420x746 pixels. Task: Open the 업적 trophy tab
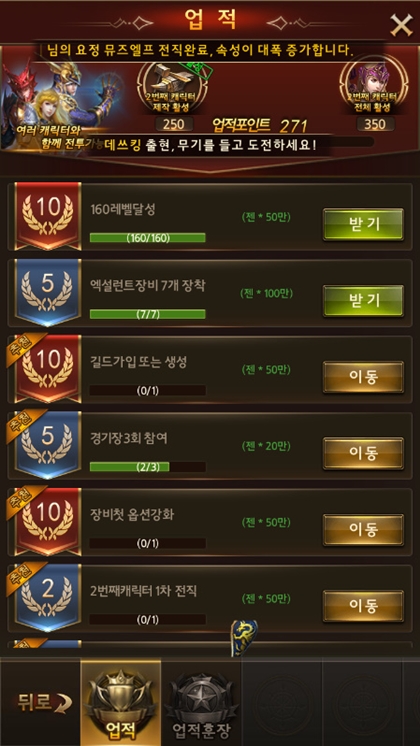point(121,703)
